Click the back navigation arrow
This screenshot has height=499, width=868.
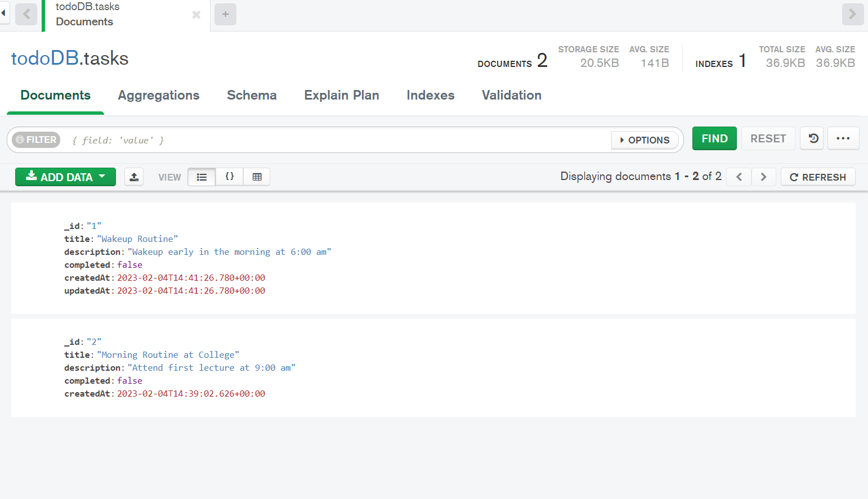tap(26, 14)
